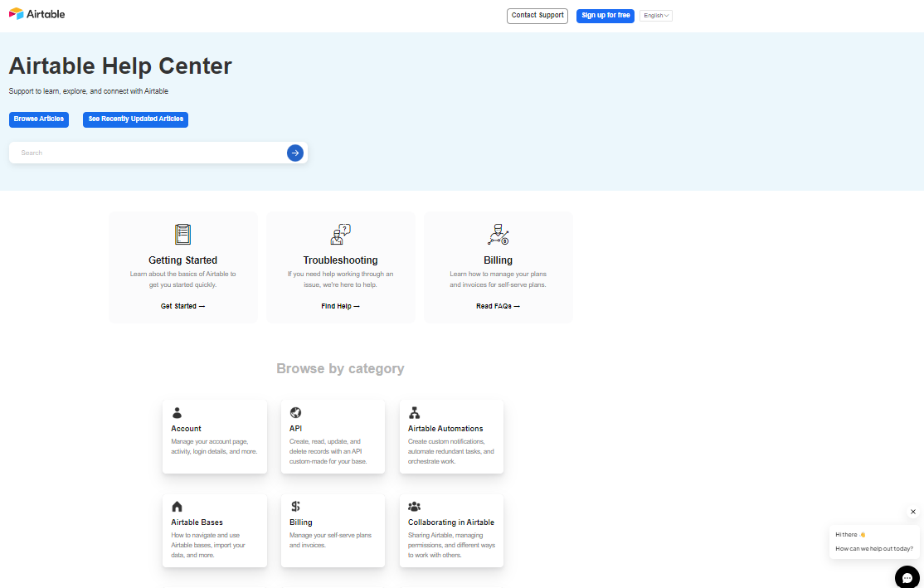The height and width of the screenshot is (588, 924).
Task: Follow the Get Started link
Action: tap(182, 306)
